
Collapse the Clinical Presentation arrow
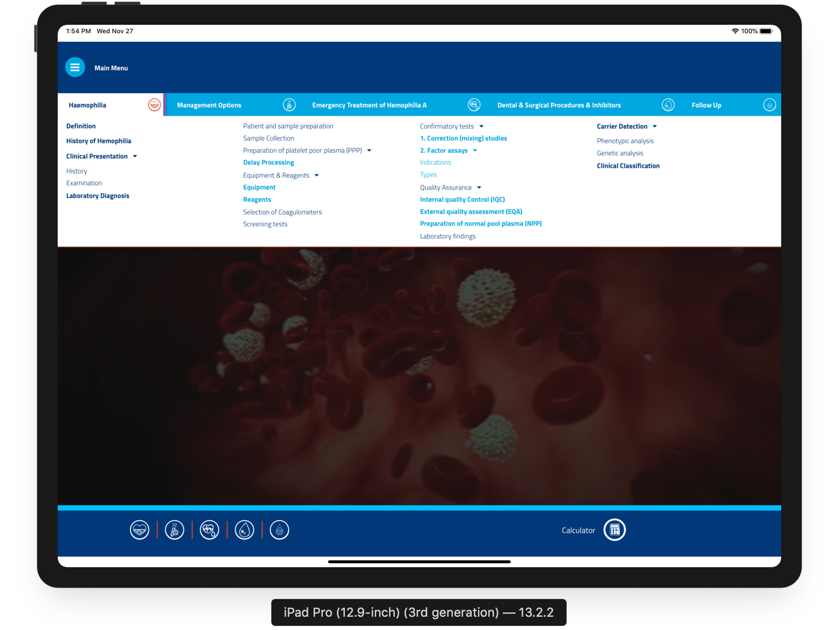[x=135, y=157]
